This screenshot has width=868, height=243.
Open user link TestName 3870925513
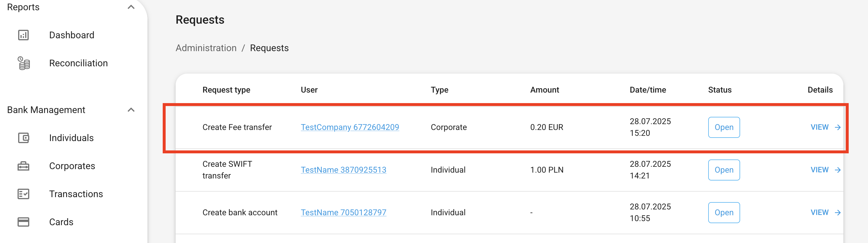tap(343, 170)
